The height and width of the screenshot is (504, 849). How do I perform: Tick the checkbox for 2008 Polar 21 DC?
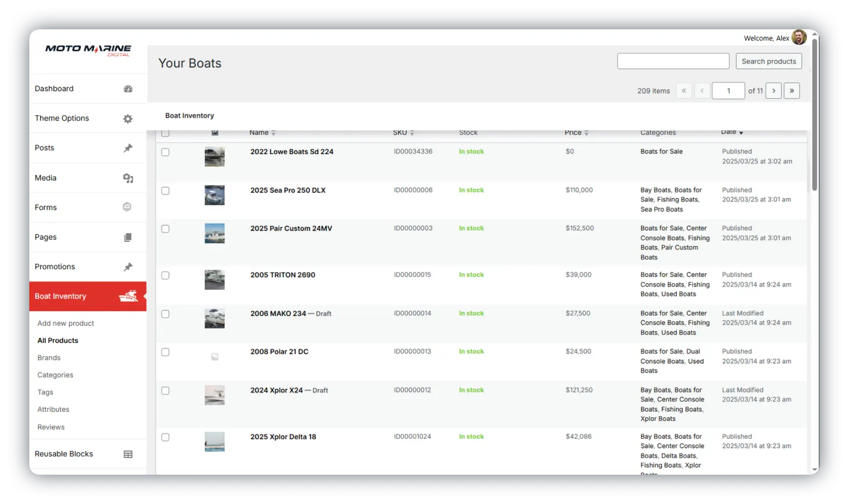point(166,352)
